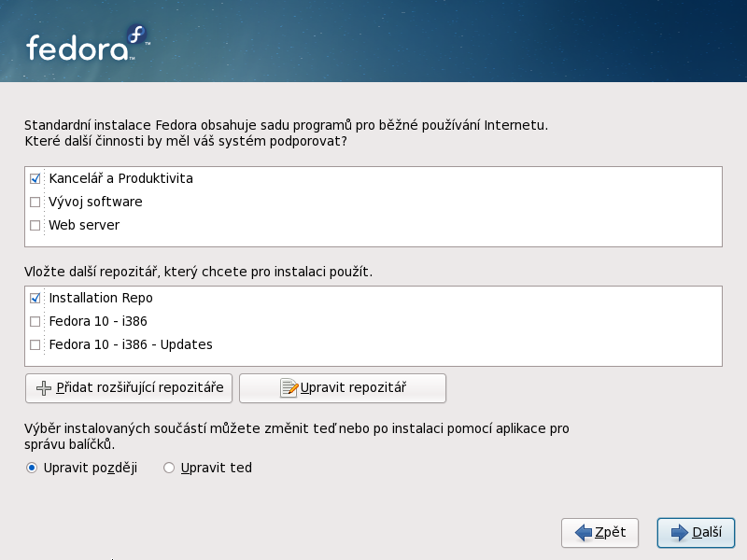This screenshot has height=560, width=747.
Task: Select the Upravit později radio button
Action: 32,469
